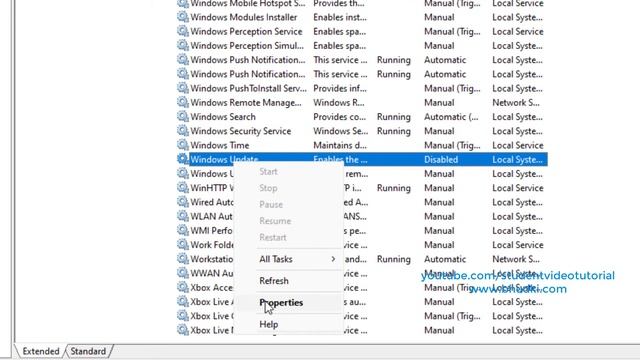The height and width of the screenshot is (360, 640).
Task: Click Network S... logon of Windows Remote Management
Action: click(x=516, y=102)
